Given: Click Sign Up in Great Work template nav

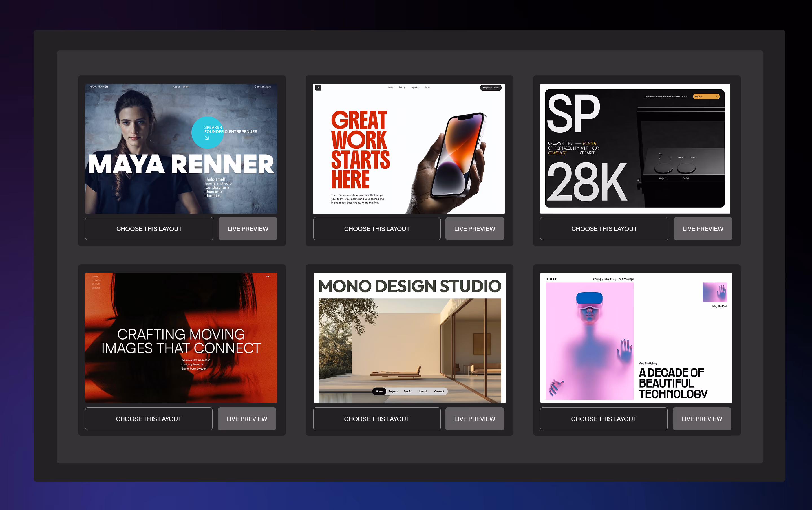Looking at the screenshot, I should tap(415, 87).
